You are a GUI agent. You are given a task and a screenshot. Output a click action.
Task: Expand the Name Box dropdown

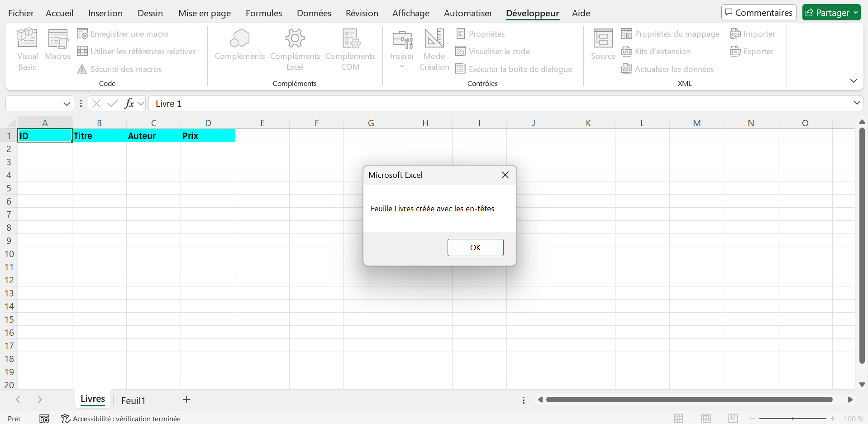[67, 104]
